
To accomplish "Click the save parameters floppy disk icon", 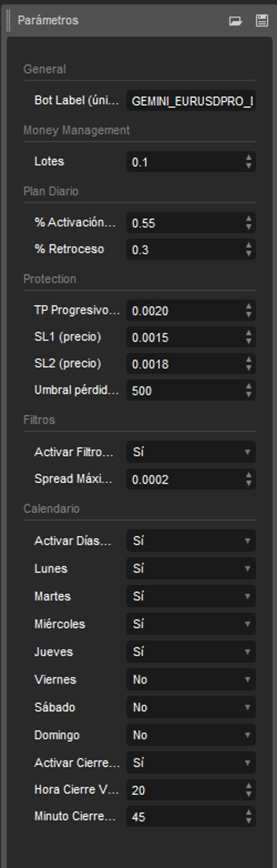I will (x=262, y=21).
